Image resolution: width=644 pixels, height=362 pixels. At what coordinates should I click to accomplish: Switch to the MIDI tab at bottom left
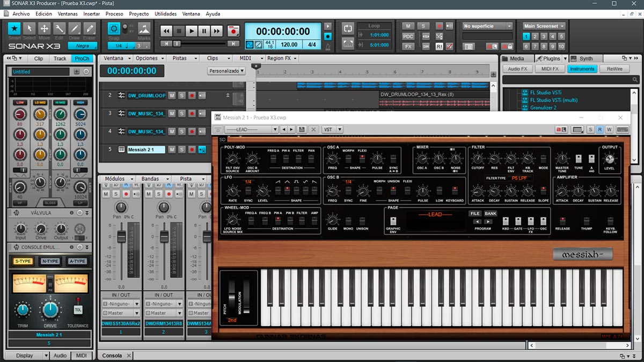(82, 356)
